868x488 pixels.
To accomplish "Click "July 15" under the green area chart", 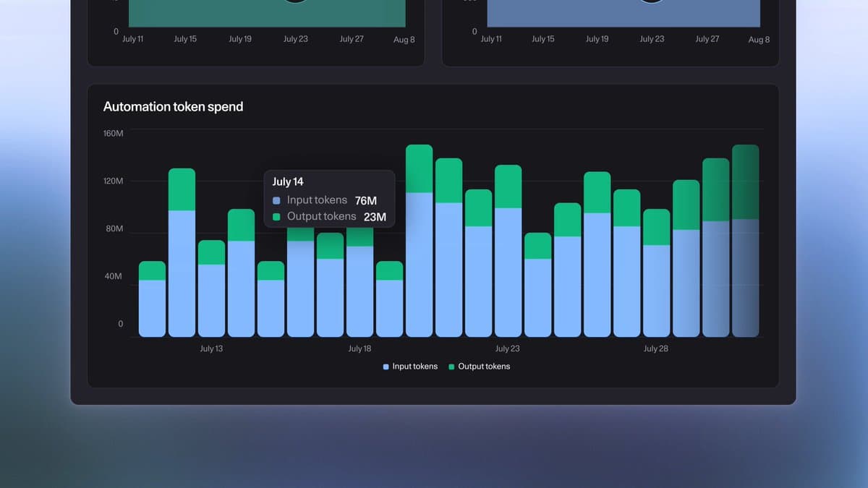I will (185, 39).
